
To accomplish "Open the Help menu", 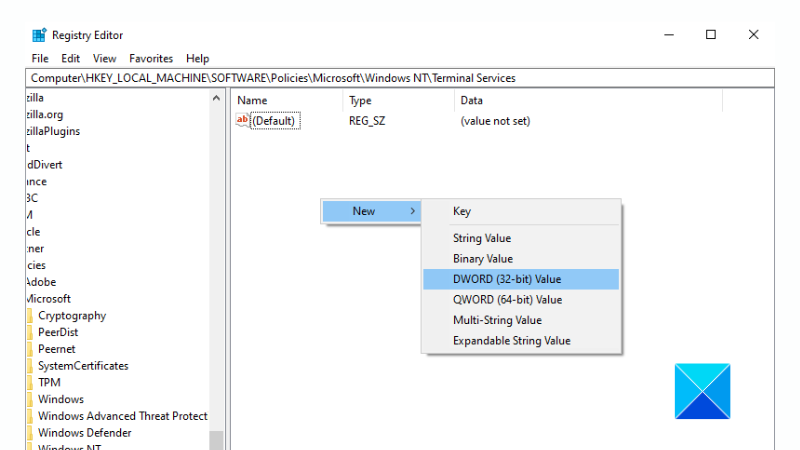I will (x=197, y=59).
